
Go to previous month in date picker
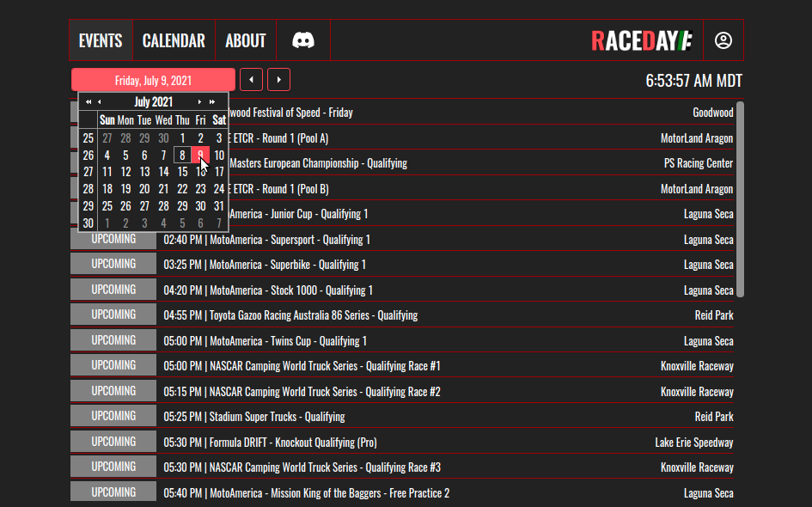[x=100, y=102]
